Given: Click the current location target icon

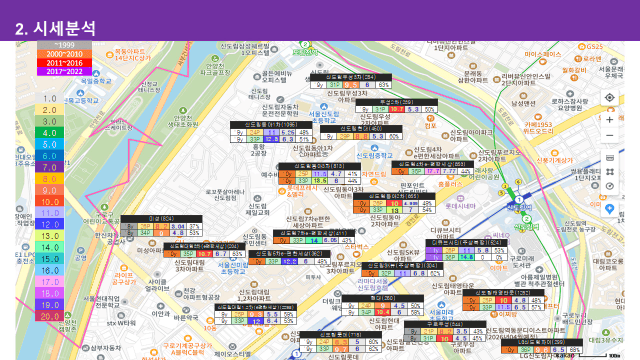Looking at the screenshot, I should pyautogui.click(x=609, y=98).
